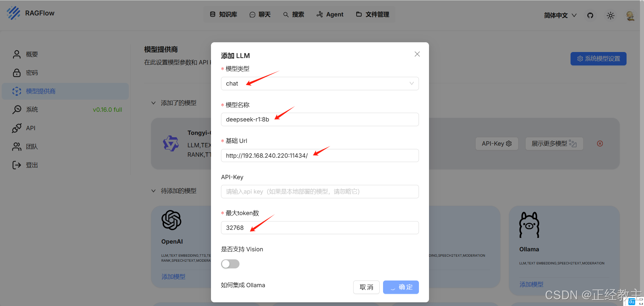This screenshot has width=644, height=306.
Task: Click the OpenAI logo icon
Action: (171, 220)
